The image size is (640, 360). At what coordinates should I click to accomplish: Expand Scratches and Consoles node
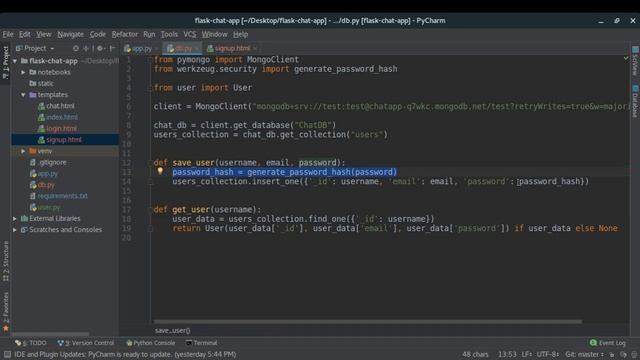pyautogui.click(x=15, y=230)
